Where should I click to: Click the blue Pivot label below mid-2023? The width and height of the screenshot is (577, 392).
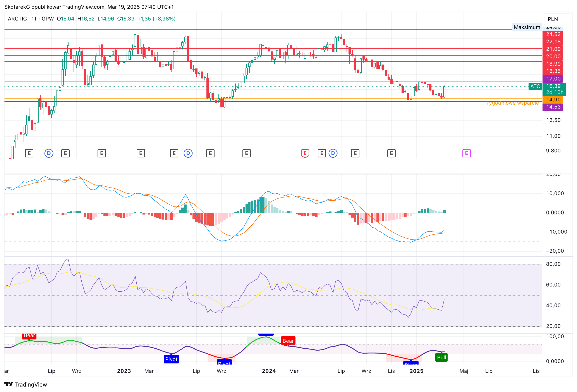click(x=171, y=359)
